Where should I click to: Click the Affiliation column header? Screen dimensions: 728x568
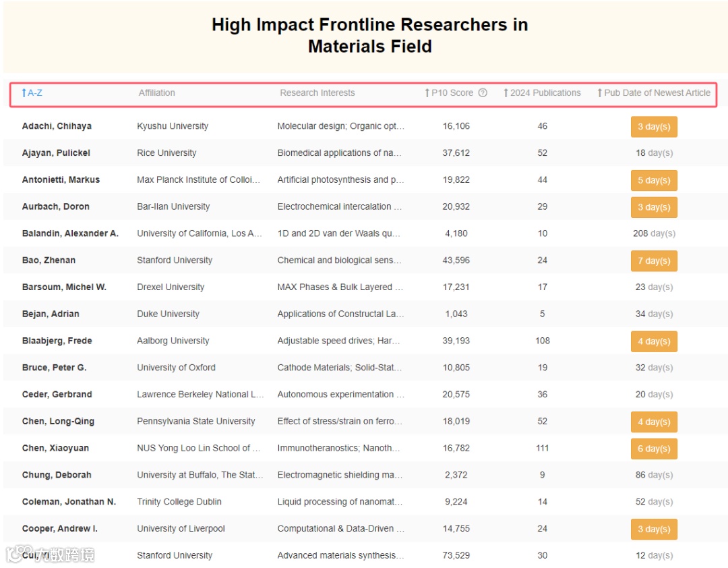point(156,93)
